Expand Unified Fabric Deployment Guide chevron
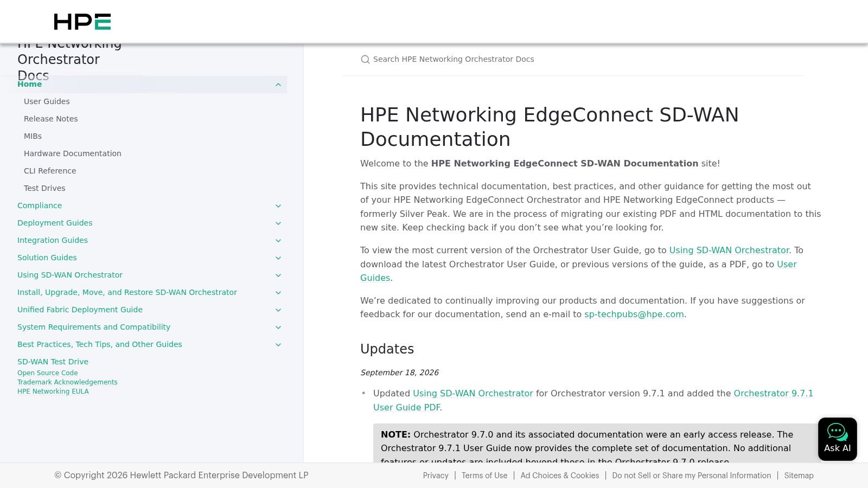The width and height of the screenshot is (868, 488). (x=278, y=310)
